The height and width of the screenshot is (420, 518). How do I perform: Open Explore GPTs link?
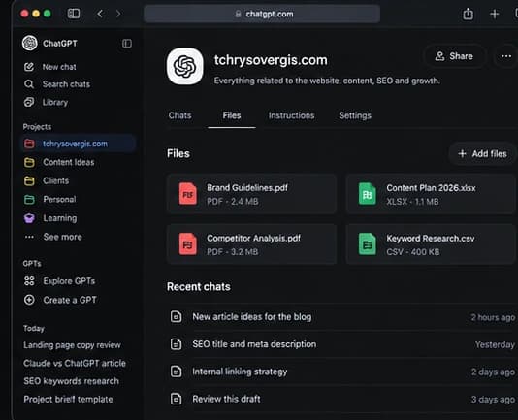(69, 281)
